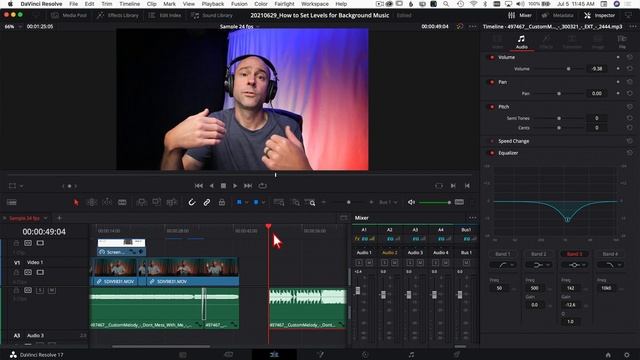
Task: Toggle the Loop playback button
Action: click(x=262, y=186)
